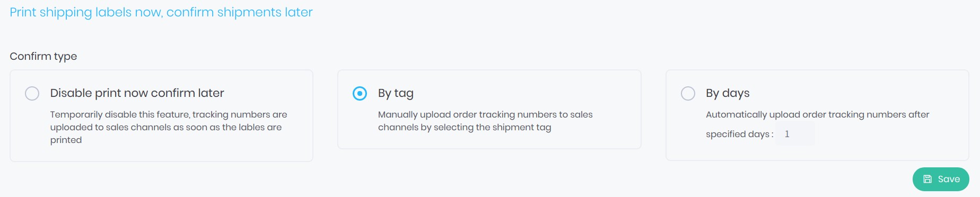Select the By tag radio button
Screen dimensions: 980x197
pos(360,94)
